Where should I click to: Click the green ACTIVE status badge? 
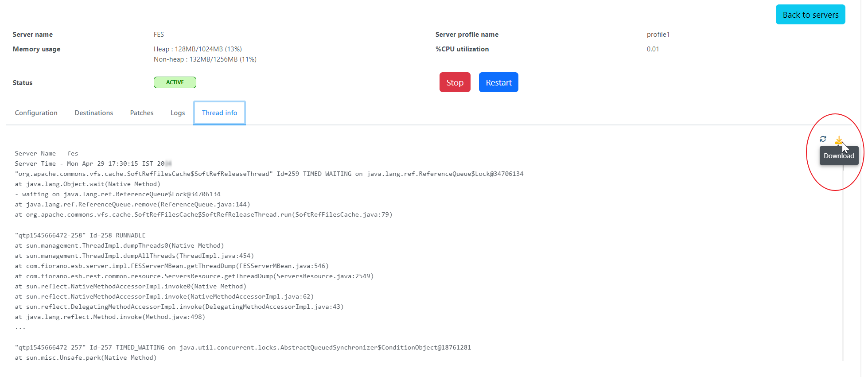pyautogui.click(x=175, y=82)
